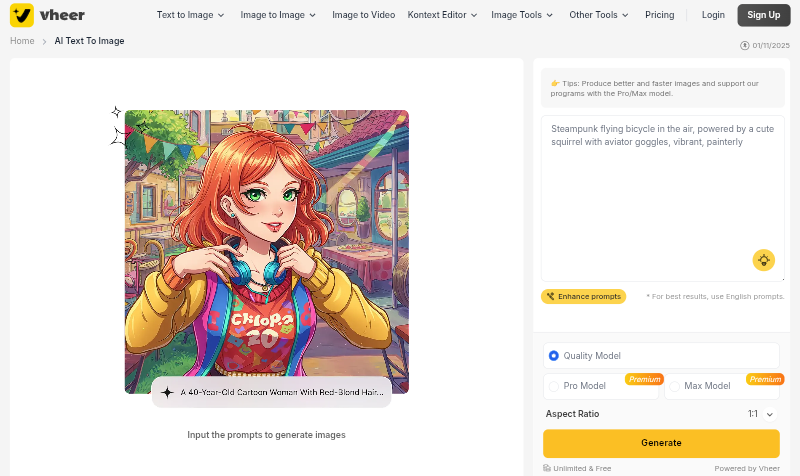Click the Enhance prompts wand icon
800x476 pixels.
551,297
